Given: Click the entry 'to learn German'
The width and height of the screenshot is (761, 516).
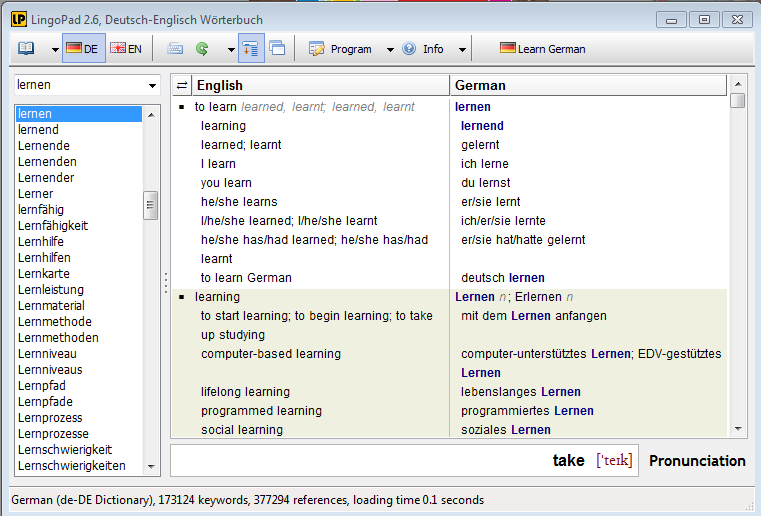Looking at the screenshot, I should click(x=246, y=278).
